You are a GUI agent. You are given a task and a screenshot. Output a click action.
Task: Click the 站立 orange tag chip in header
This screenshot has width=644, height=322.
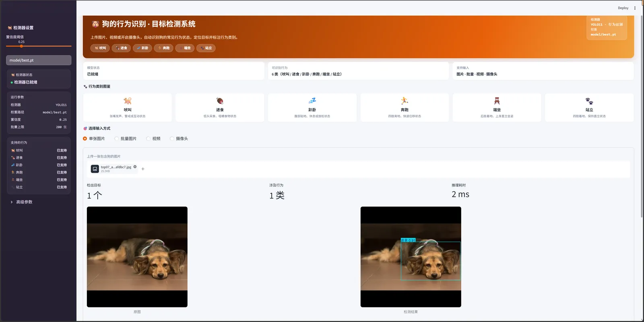(x=206, y=48)
